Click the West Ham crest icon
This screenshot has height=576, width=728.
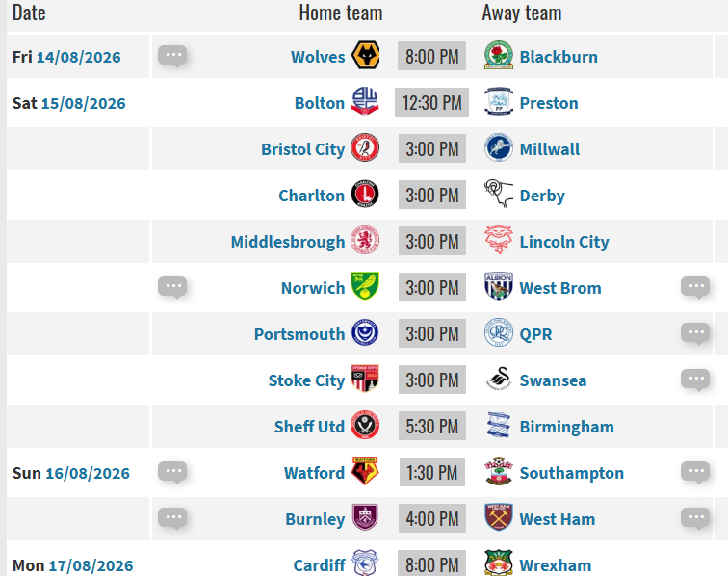(499, 517)
